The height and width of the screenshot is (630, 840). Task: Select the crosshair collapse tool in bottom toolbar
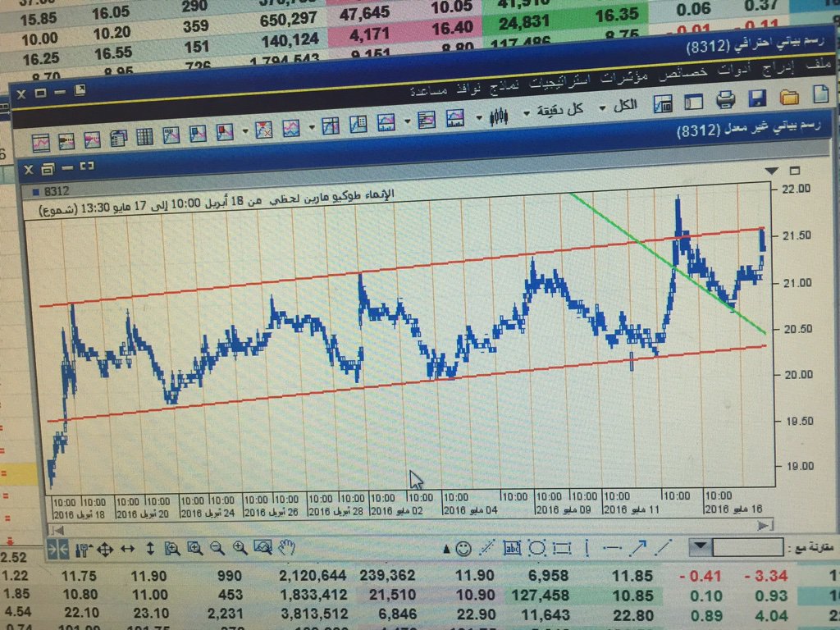click(57, 550)
